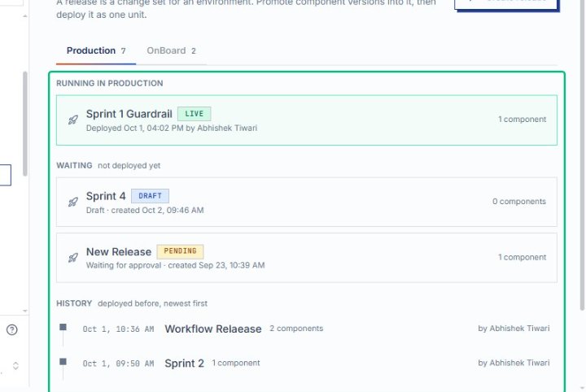Click '1 component' on New Release card

(522, 257)
